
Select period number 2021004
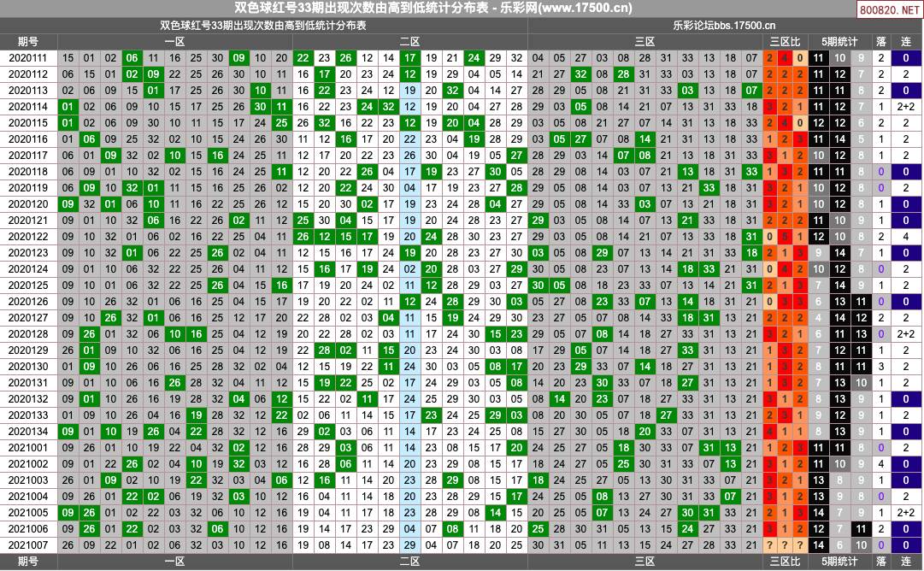28,496
